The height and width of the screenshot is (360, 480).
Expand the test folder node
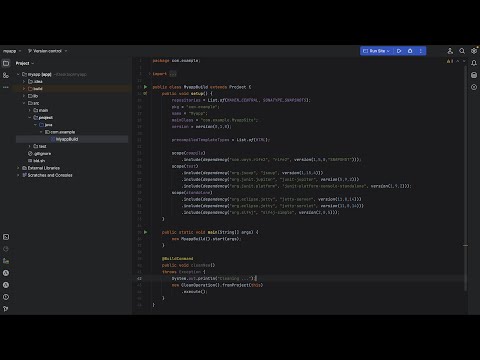click(30, 146)
